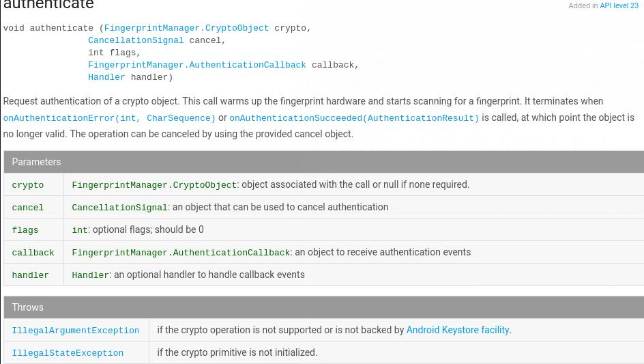Open the onAuthenticationSucceeded(AuthenticationResult) link

click(354, 118)
